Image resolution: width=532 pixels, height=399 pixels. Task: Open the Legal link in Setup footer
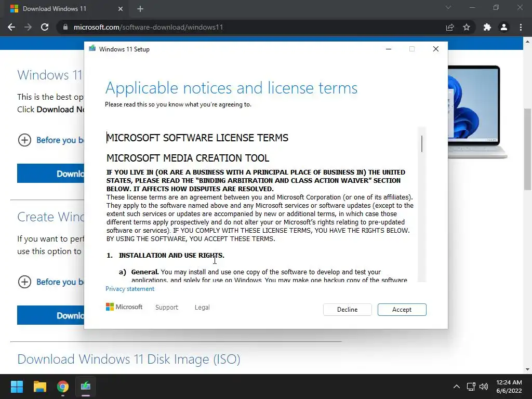click(202, 307)
